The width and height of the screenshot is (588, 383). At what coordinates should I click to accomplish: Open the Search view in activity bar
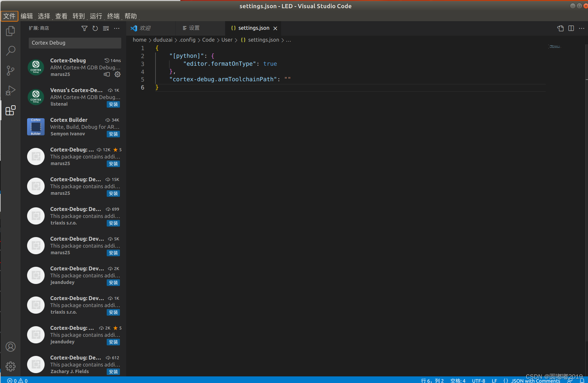coord(11,51)
